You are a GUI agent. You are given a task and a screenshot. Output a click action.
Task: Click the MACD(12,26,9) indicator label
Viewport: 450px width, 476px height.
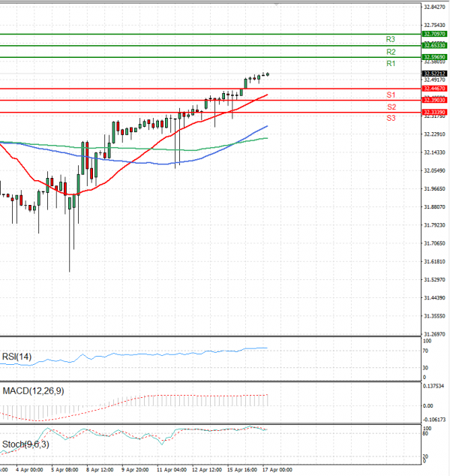pos(33,391)
